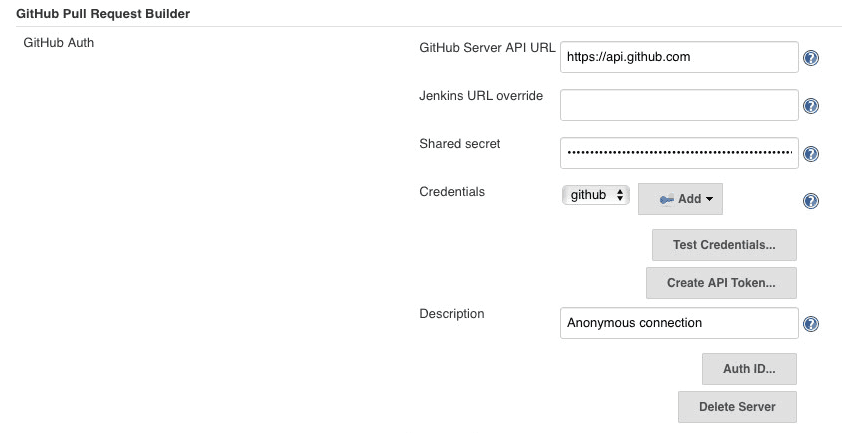
Task: Open the Auth ID button
Action: [x=749, y=369]
